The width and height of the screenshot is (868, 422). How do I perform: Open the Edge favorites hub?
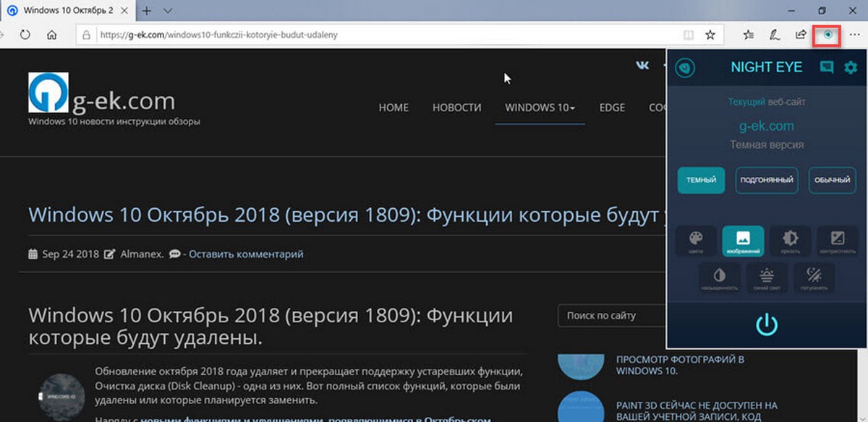click(749, 34)
